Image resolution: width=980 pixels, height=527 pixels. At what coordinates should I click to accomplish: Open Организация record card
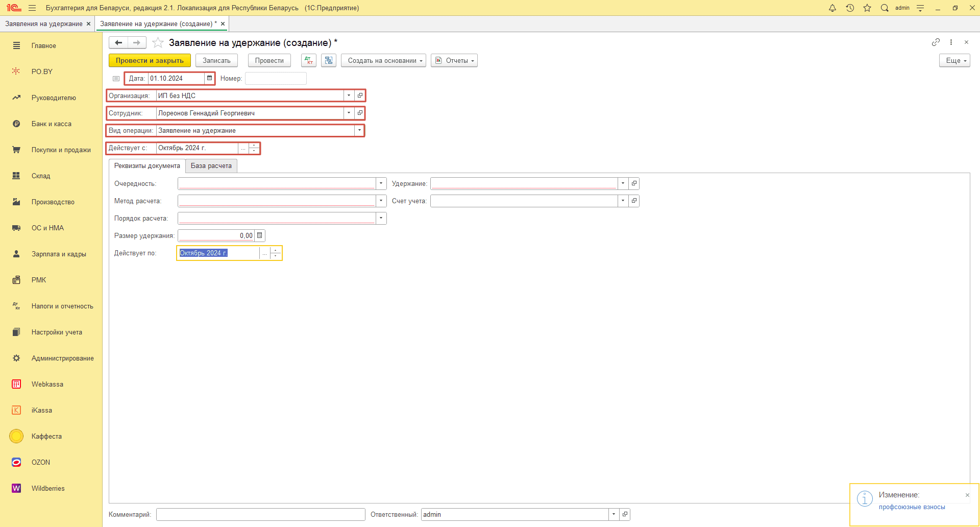pos(360,95)
